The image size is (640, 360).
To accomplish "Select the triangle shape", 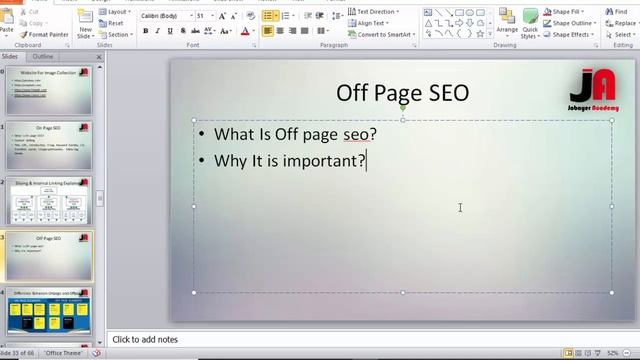I will [428, 23].
